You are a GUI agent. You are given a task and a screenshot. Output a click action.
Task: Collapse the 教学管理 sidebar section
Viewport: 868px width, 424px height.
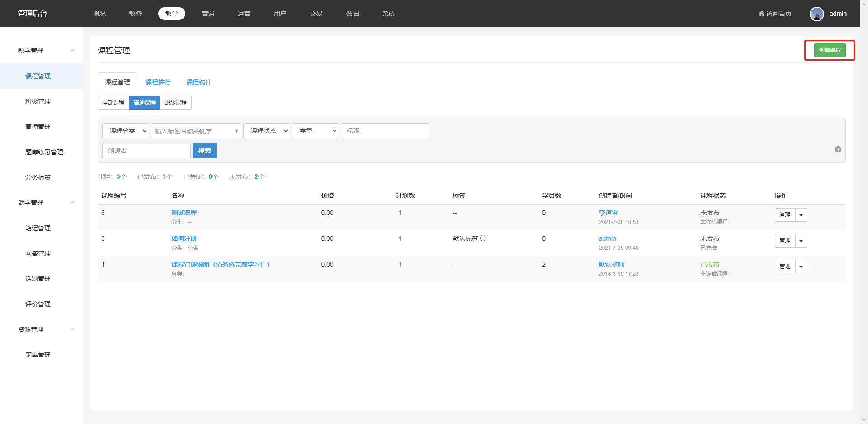coord(72,51)
